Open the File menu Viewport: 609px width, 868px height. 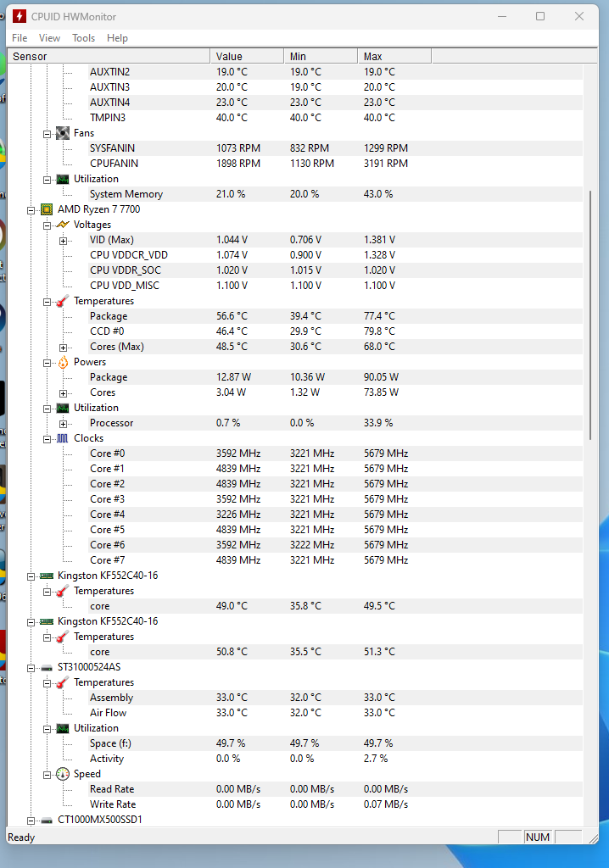(20, 37)
